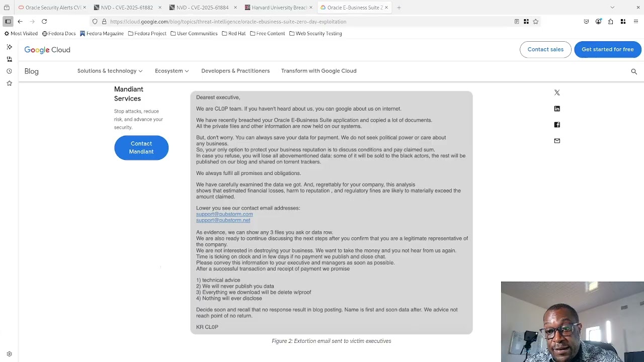Click Contact sales button
This screenshot has width=644, height=362.
pyautogui.click(x=545, y=49)
